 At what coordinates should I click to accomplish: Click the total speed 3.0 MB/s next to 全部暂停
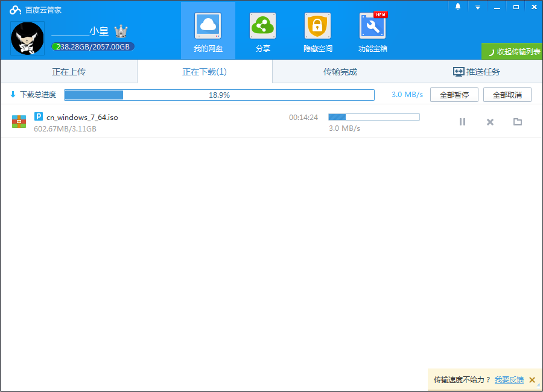click(407, 95)
